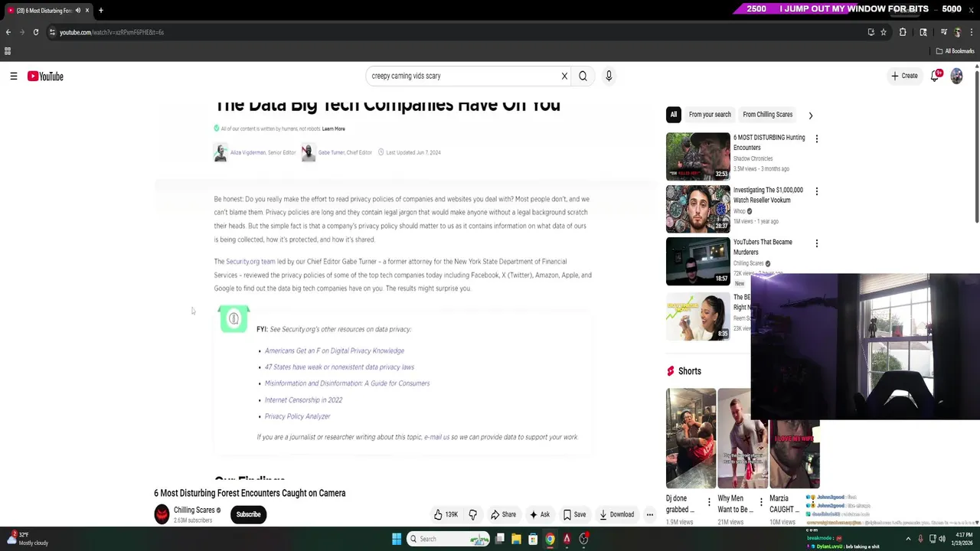
Task: Open YouTube account avatar menu
Action: click(956, 76)
